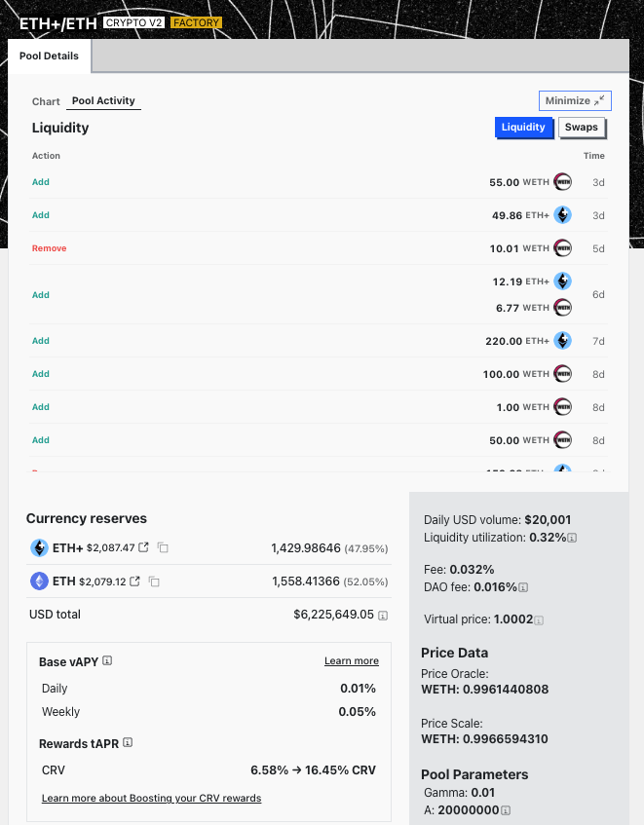The image size is (644, 825).
Task: Click ETH+ icon next to 12.19 ETH+
Action: click(x=562, y=281)
